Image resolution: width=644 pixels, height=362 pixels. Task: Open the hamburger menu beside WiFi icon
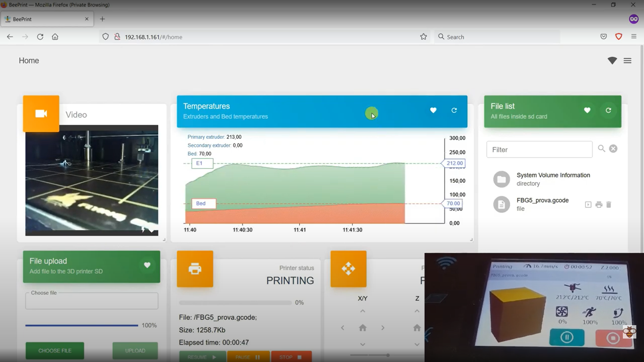(627, 61)
